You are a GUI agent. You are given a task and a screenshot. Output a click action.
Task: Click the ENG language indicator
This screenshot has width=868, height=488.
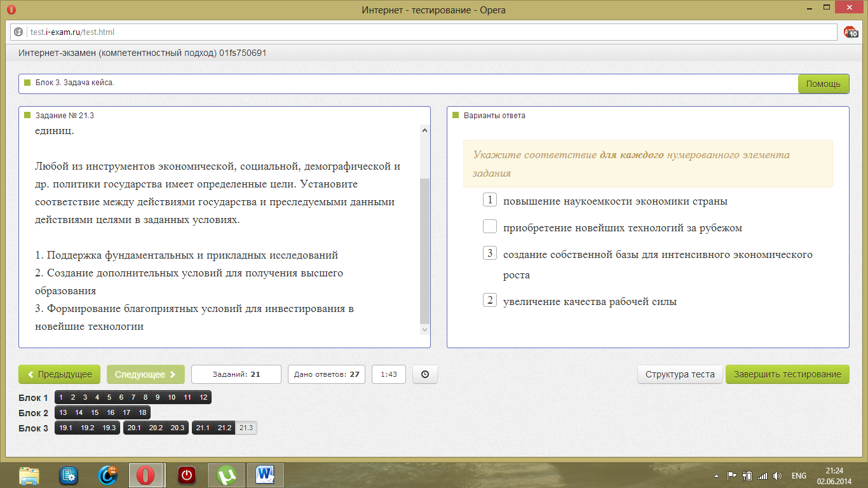pyautogui.click(x=799, y=476)
